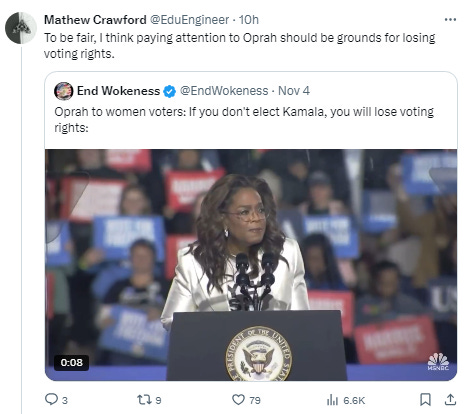Open Mathew Crawford's display name link
469x414 pixels.
coord(95,20)
